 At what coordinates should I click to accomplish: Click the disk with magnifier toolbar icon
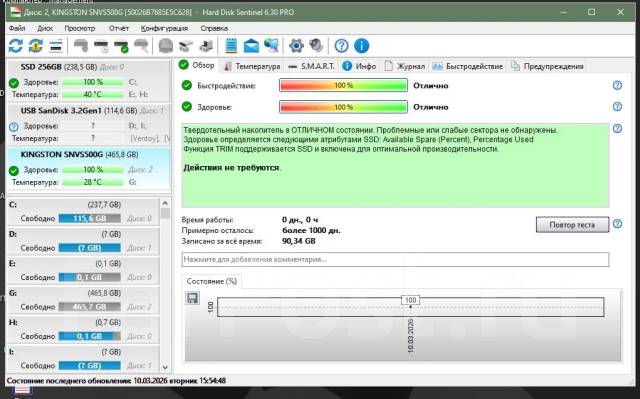coord(141,46)
